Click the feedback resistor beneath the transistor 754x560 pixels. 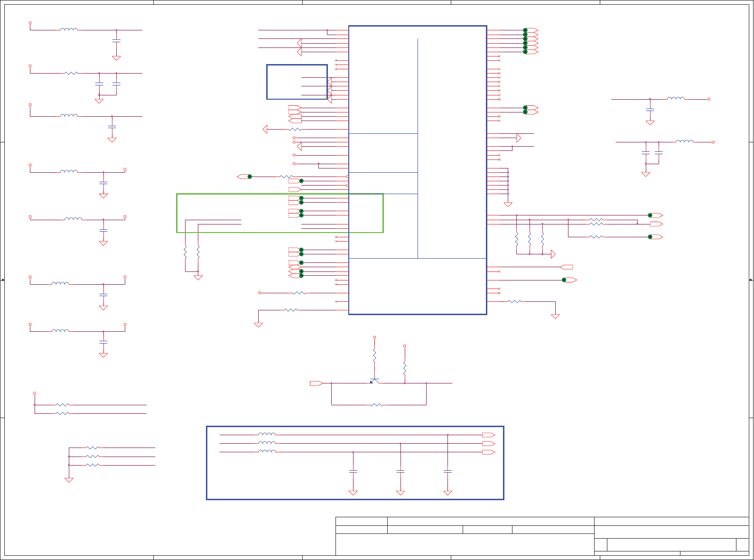coord(377,405)
